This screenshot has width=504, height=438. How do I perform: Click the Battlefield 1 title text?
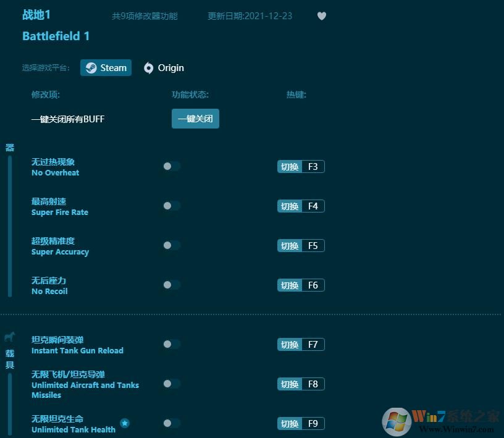tap(56, 36)
